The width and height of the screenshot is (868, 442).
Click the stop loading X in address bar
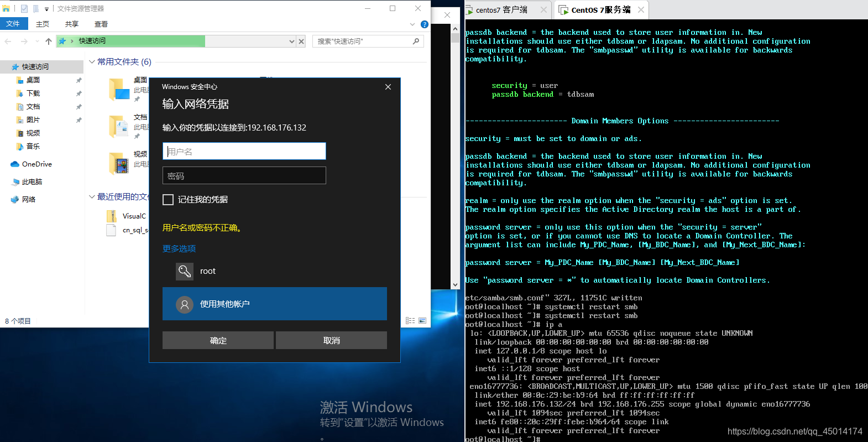click(301, 41)
